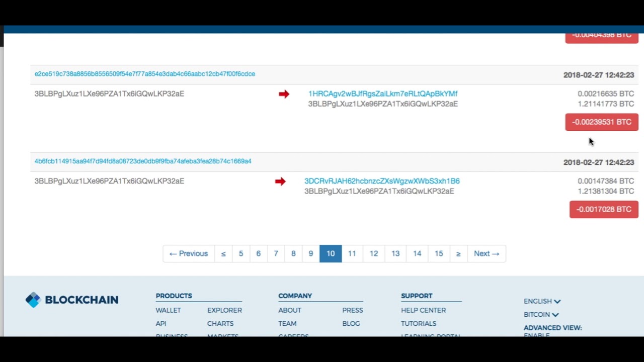Select page 12 in pagination
644x362 pixels.
pos(374,254)
